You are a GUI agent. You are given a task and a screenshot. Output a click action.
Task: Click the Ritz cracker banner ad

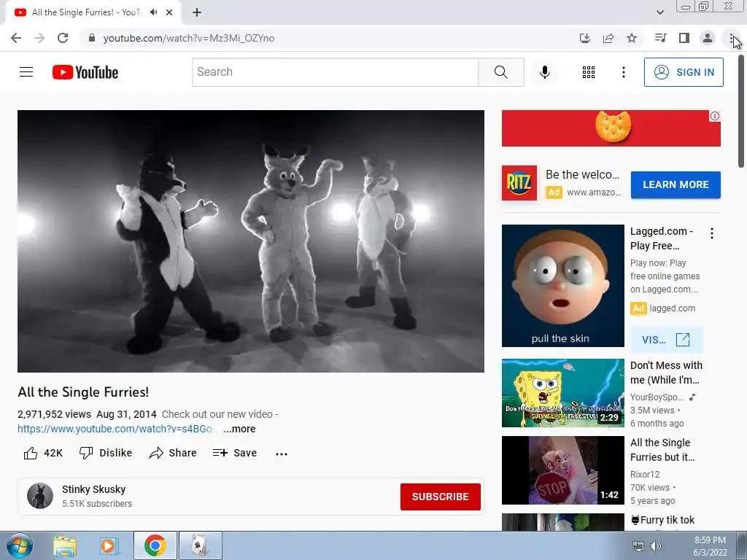pos(611,128)
